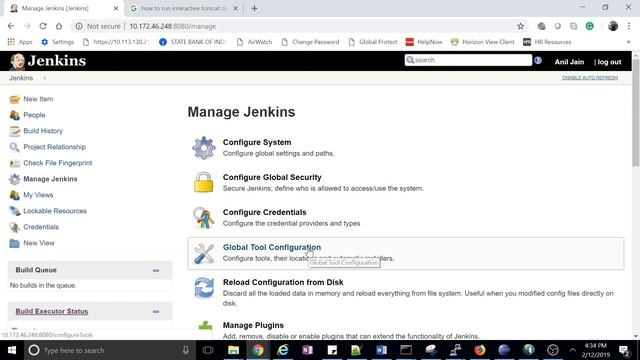Open Global Tool Configuration link
Screen dimensions: 640x360
(x=272, y=247)
